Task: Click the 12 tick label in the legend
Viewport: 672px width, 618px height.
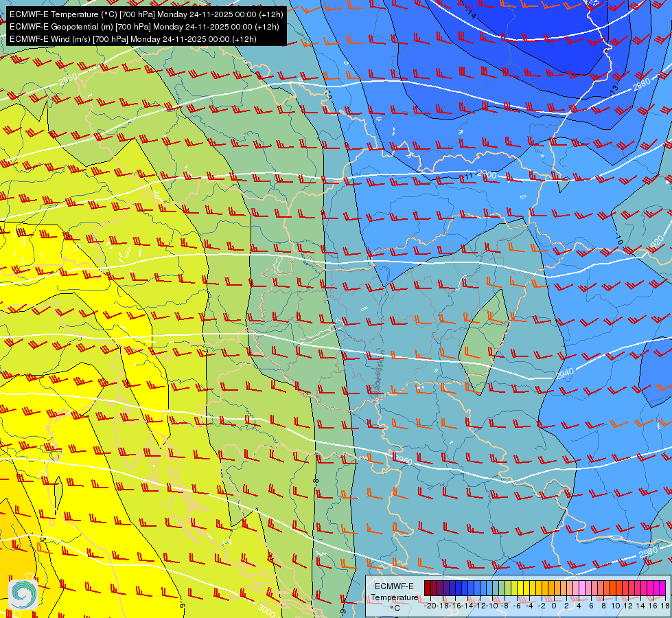Action: click(x=628, y=606)
